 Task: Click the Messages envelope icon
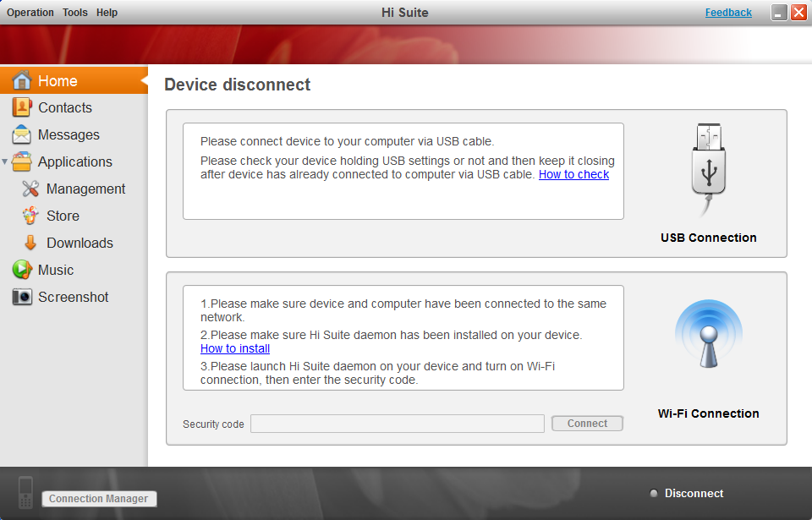22,134
